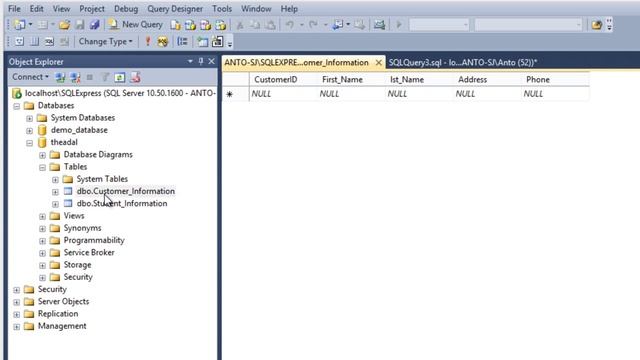The width and height of the screenshot is (640, 360).
Task: Click the Add New Derived Table icon
Action: [x=218, y=42]
